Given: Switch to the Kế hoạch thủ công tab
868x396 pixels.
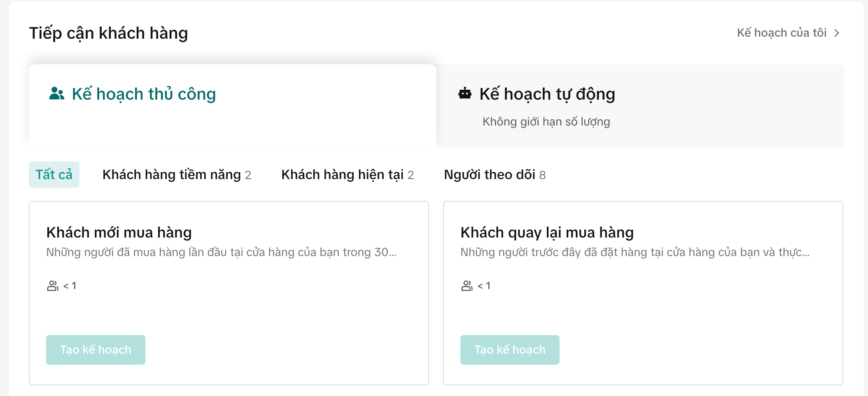Looking at the screenshot, I should click(143, 94).
